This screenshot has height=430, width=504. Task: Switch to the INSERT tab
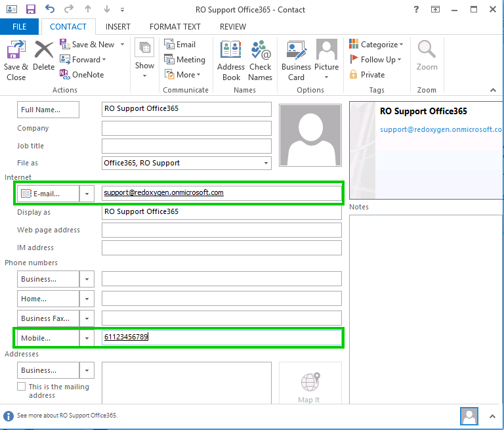[118, 27]
